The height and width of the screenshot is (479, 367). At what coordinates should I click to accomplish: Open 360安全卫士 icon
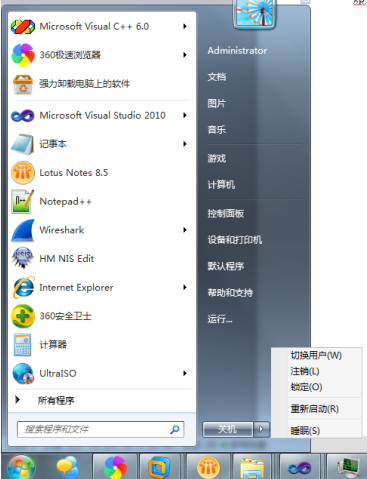(x=23, y=316)
